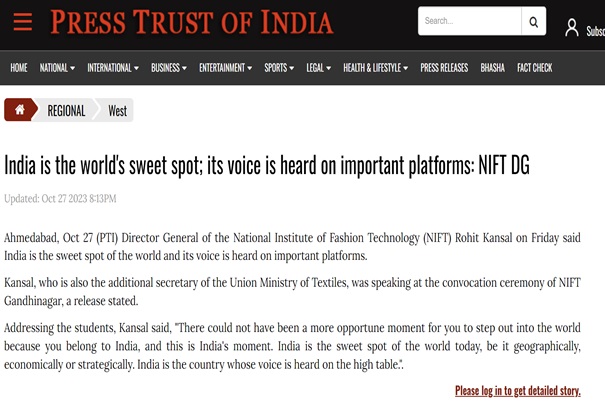Click the West breadcrumb link
This screenshot has width=605, height=419.
click(x=117, y=111)
